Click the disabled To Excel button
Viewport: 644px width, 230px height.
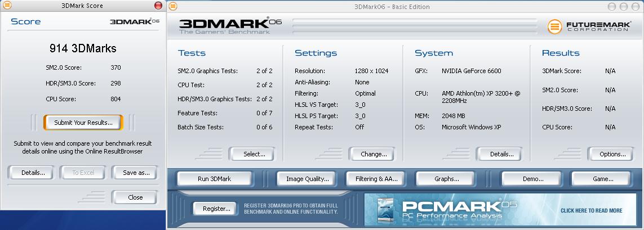(83, 173)
